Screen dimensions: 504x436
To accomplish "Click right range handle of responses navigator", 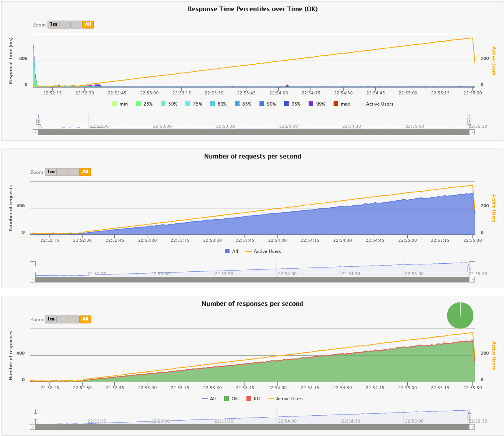I will (469, 416).
